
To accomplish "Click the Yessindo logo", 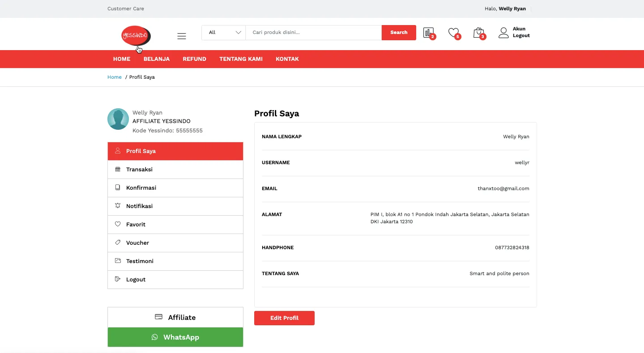I will point(136,35).
